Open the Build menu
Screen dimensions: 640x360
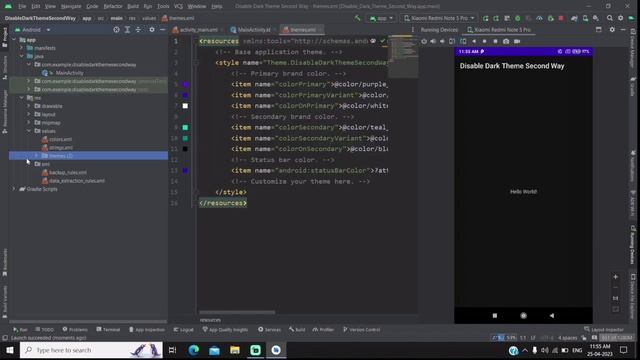[x=133, y=6]
